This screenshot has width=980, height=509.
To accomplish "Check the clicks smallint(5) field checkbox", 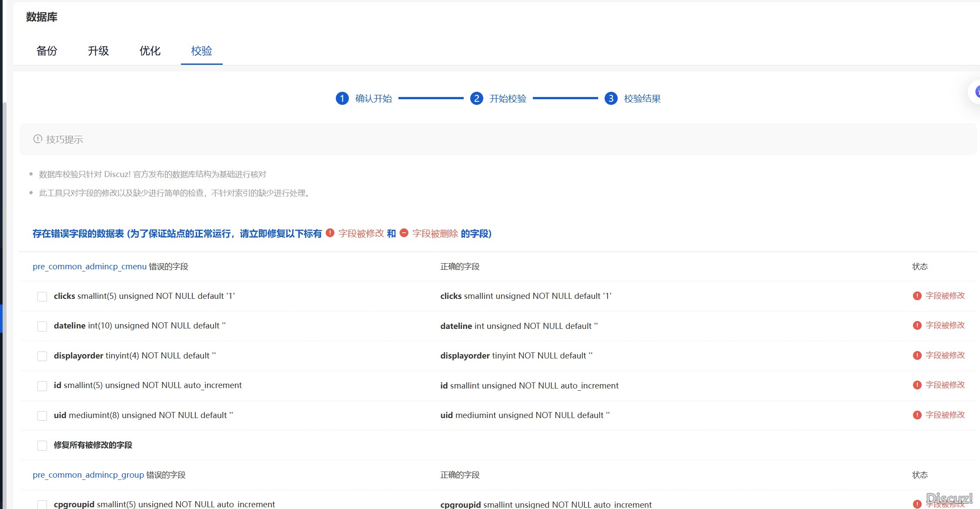I will (42, 297).
